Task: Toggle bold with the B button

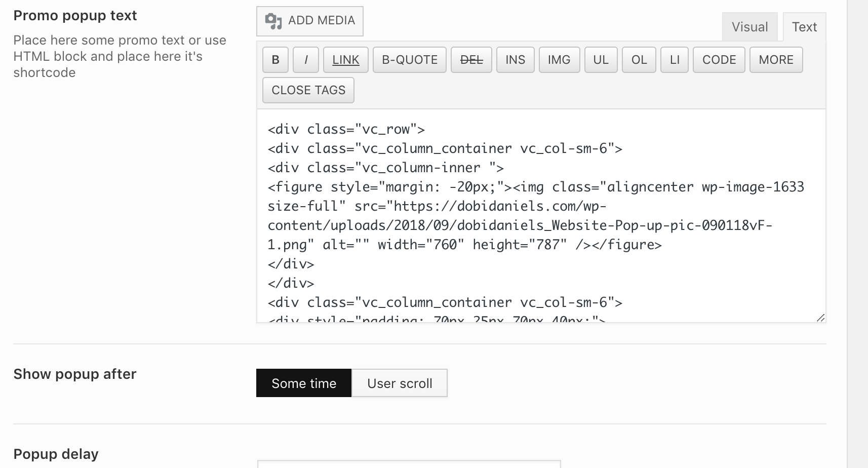Action: [275, 60]
